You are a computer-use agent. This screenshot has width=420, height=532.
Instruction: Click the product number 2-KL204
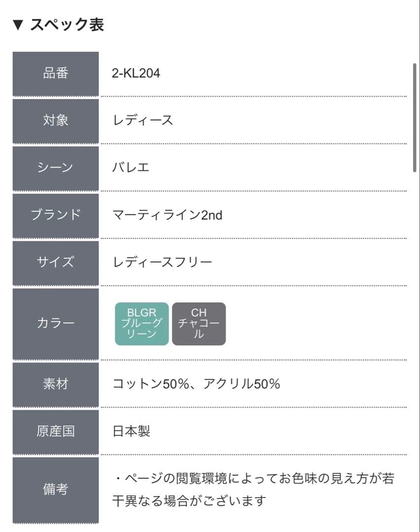[136, 73]
